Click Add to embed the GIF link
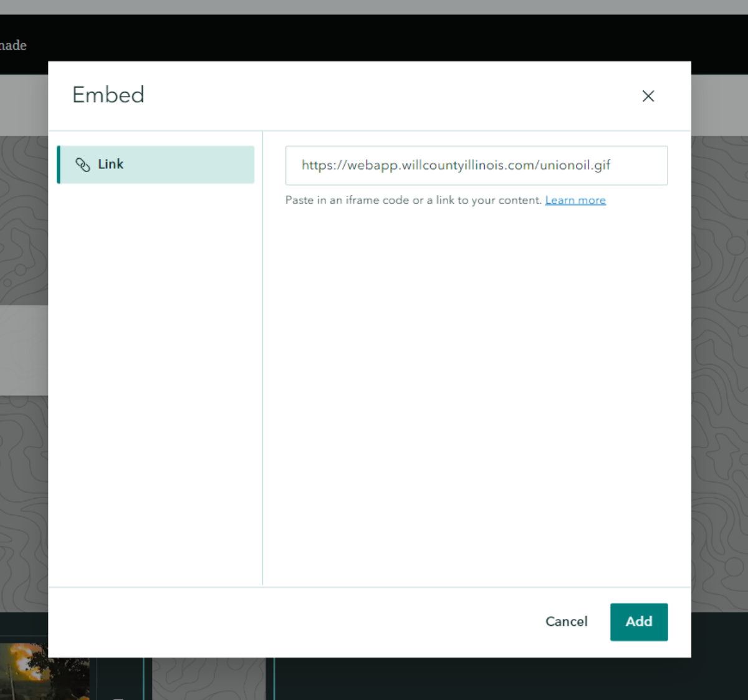 pyautogui.click(x=639, y=621)
